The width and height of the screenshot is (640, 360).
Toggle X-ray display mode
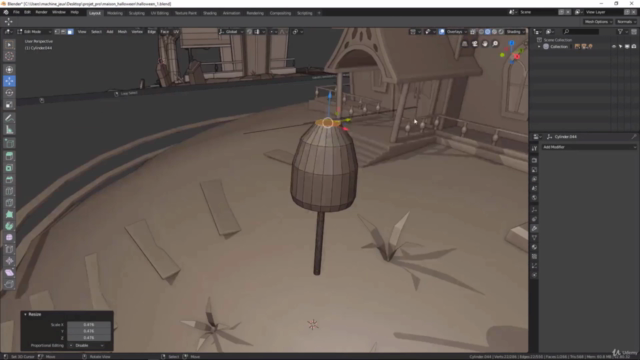[473, 31]
